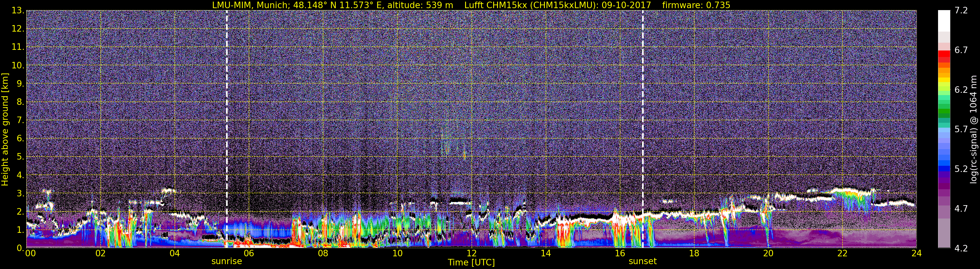Click the '11.' height tick label
The width and height of the screenshot is (980, 269).
click(x=18, y=47)
